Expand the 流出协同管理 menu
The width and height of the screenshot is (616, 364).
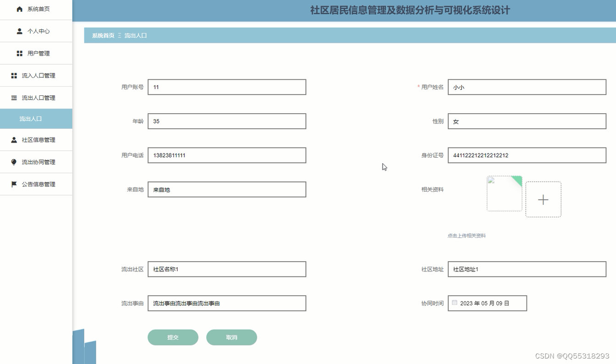click(x=36, y=162)
